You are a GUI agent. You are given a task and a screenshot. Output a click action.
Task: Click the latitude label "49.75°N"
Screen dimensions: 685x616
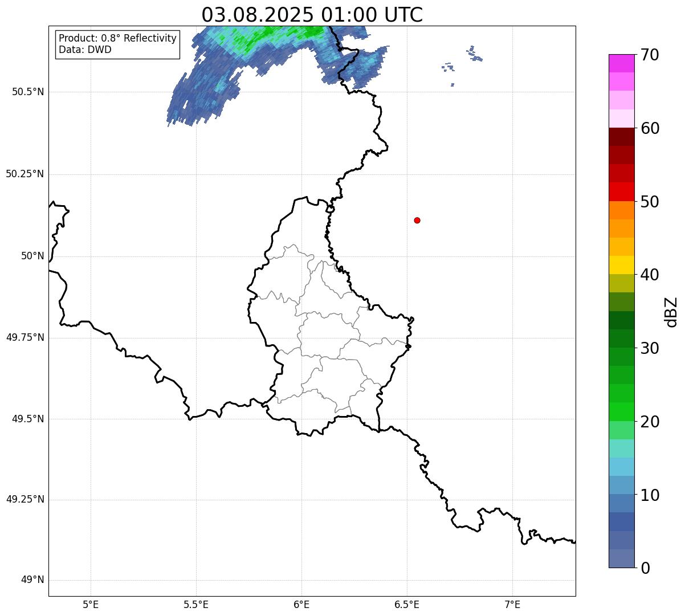pyautogui.click(x=25, y=337)
